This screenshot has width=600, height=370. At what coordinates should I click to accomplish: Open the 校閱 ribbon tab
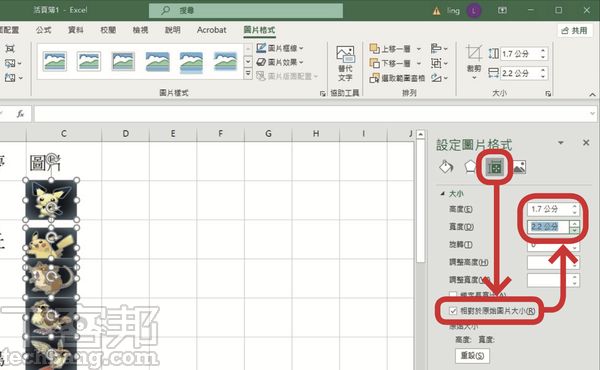click(108, 30)
